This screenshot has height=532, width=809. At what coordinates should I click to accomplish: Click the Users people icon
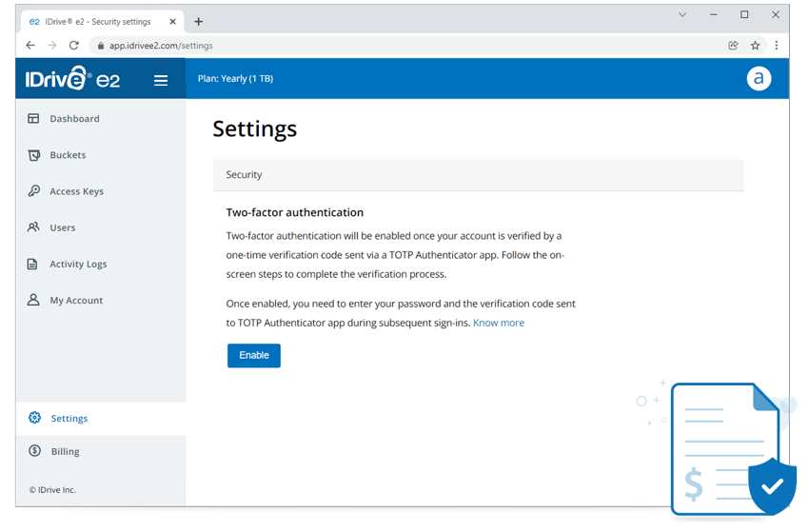coord(33,227)
